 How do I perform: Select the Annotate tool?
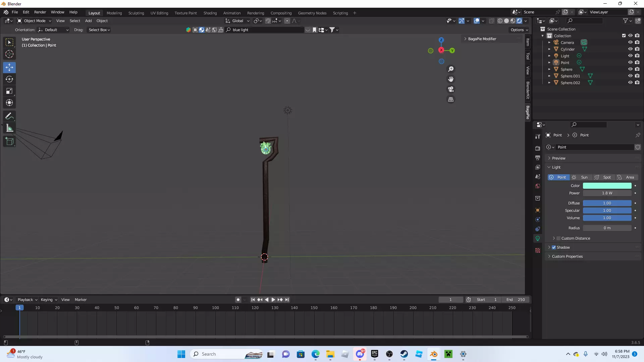9,116
